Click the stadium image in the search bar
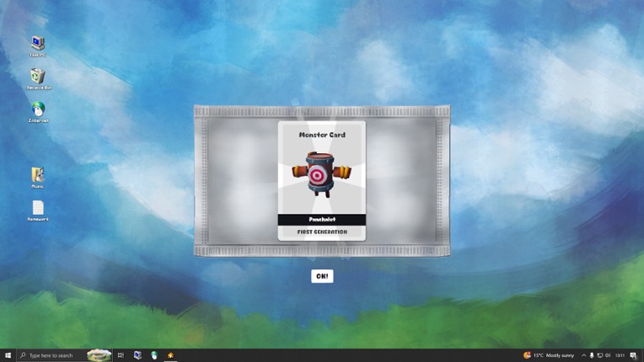The height and width of the screenshot is (362, 644). (99, 355)
